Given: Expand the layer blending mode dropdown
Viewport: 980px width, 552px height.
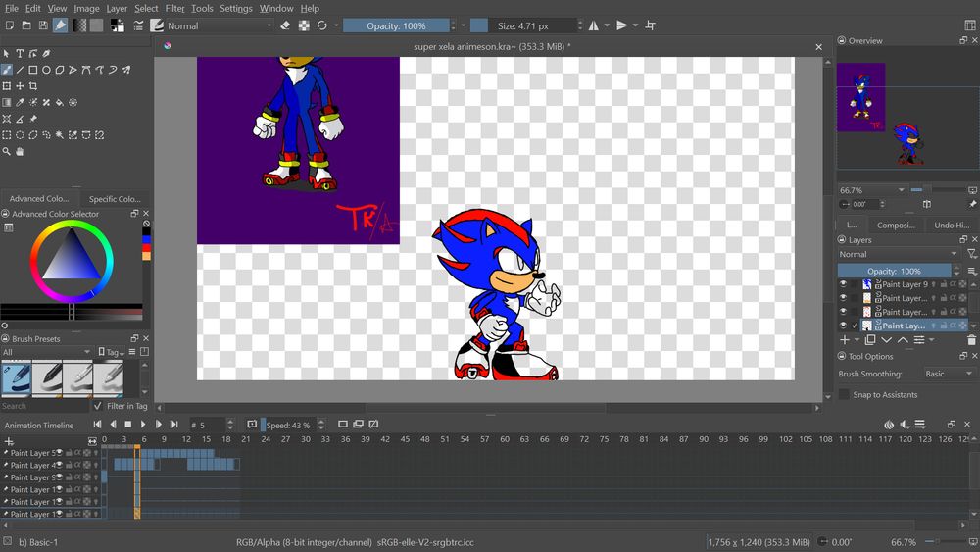Looking at the screenshot, I should (898, 254).
